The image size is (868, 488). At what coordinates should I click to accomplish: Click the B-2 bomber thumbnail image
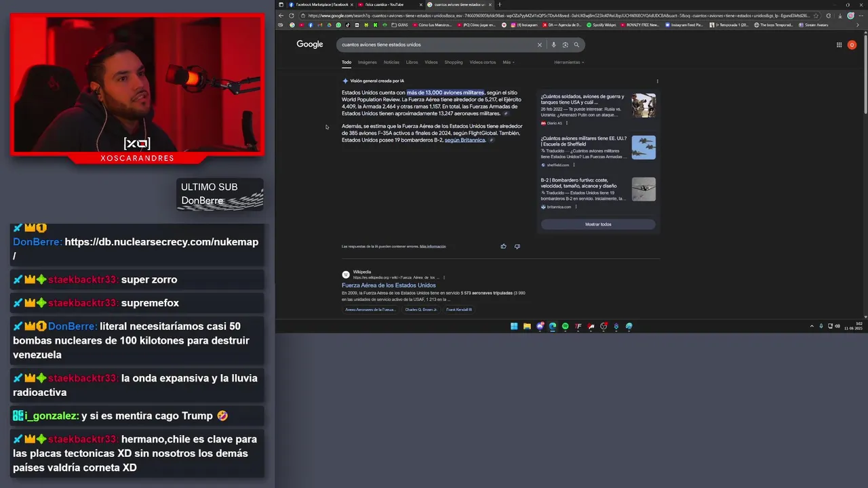(x=644, y=189)
